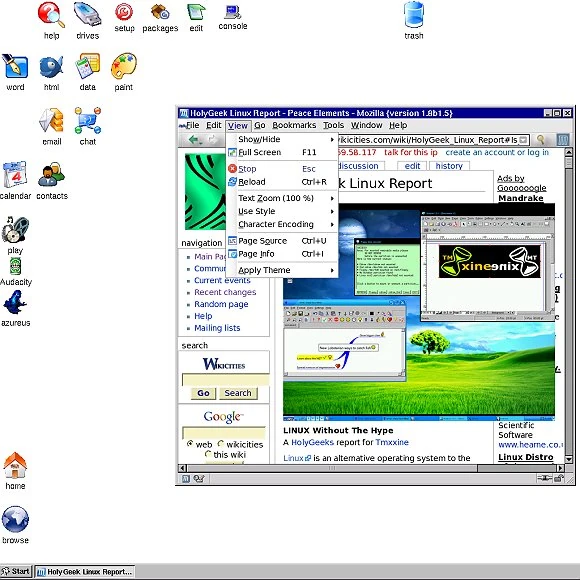Choose Reload from View menu
Viewport: 580px width, 580px height.
pos(282,182)
